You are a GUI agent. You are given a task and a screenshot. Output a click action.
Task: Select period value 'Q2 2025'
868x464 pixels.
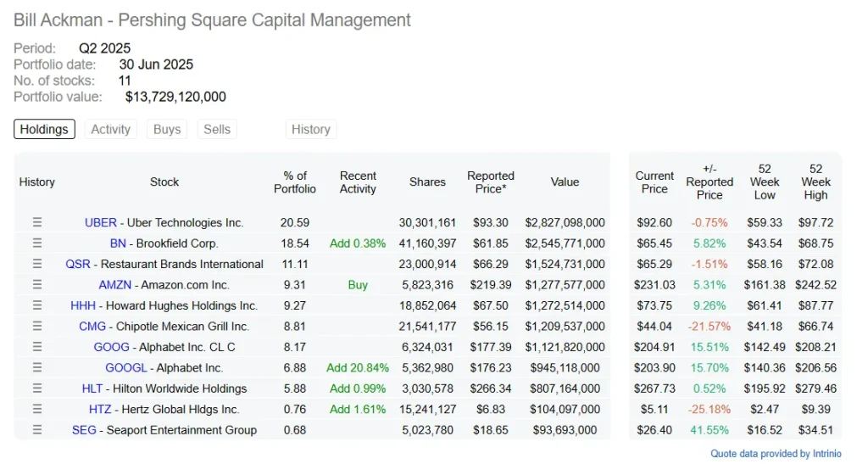(104, 48)
